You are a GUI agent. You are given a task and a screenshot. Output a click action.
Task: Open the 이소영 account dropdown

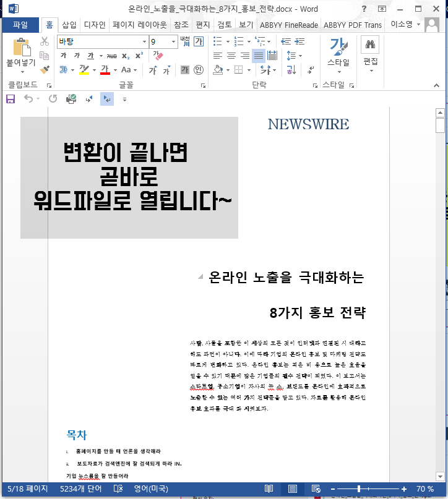pyautogui.click(x=405, y=24)
